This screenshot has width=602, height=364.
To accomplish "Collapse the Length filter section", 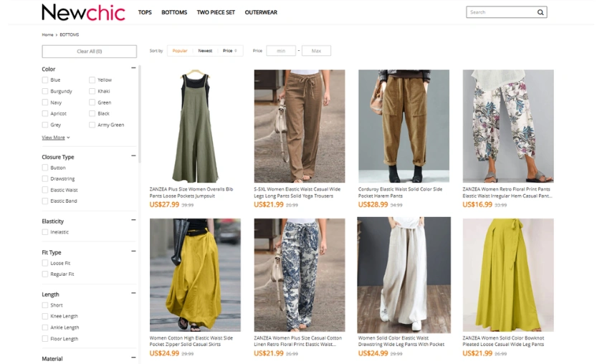I will pyautogui.click(x=133, y=293).
